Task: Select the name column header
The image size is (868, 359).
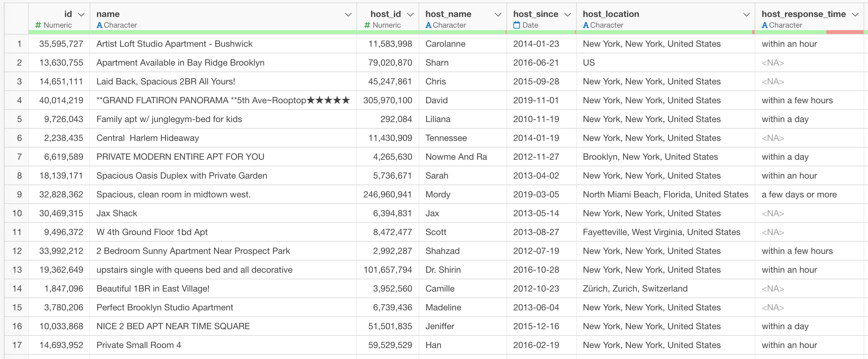Action: pyautogui.click(x=223, y=19)
